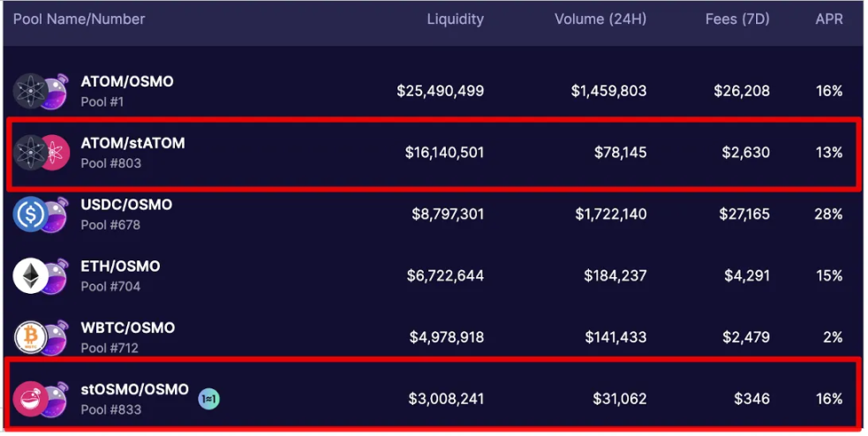
Task: Sort pools by Volume (24H) header
Action: click(x=600, y=19)
